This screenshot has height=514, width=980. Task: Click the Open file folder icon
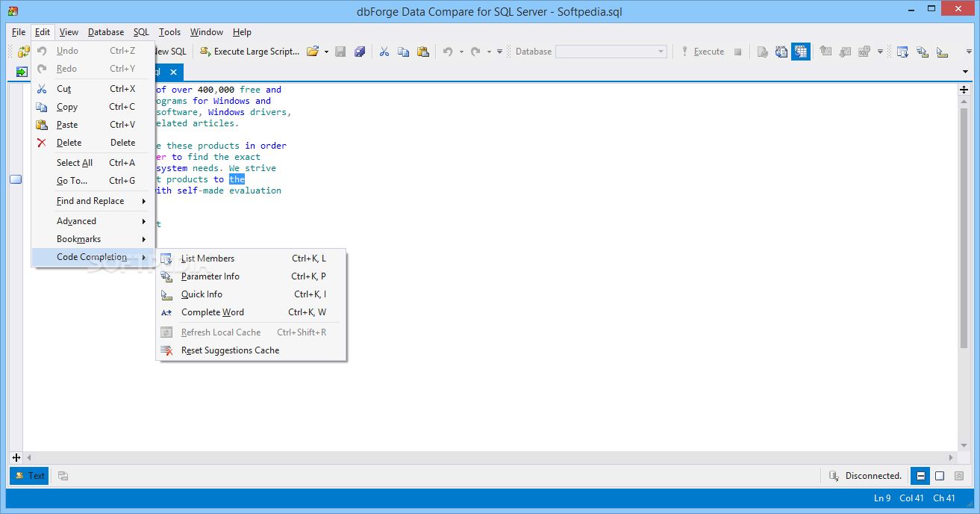tap(313, 52)
